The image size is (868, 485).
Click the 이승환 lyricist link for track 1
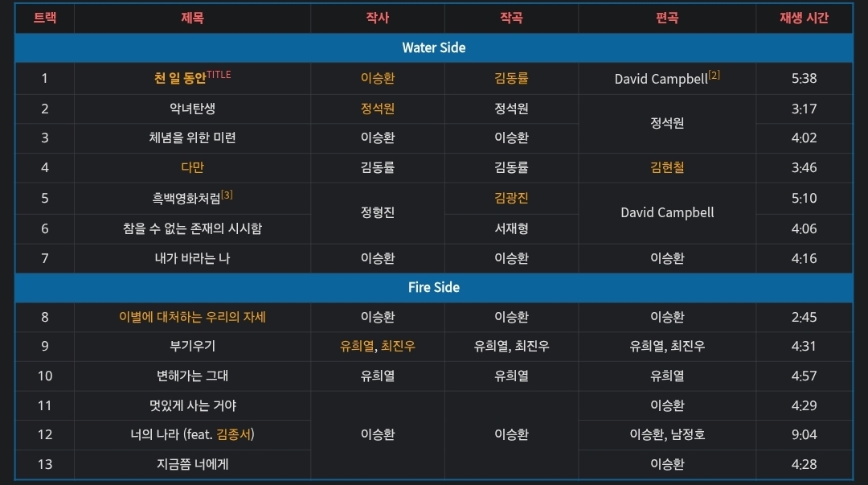point(378,79)
